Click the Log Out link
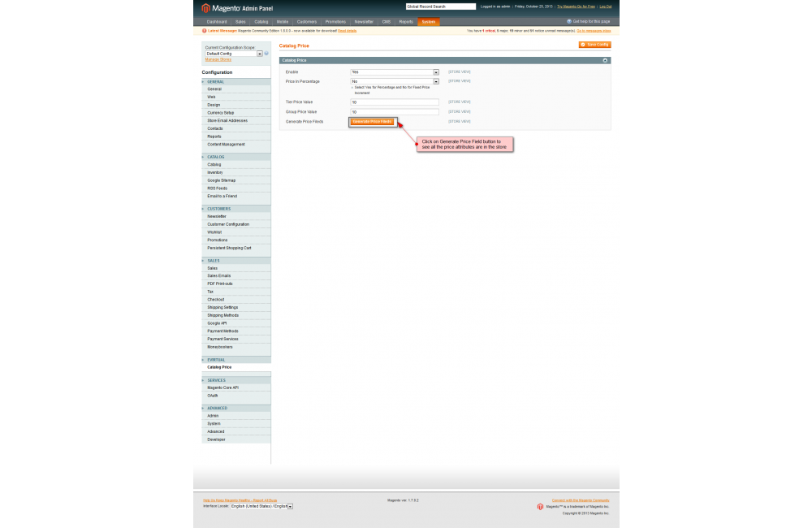Image resolution: width=812 pixels, height=528 pixels. (606, 6)
